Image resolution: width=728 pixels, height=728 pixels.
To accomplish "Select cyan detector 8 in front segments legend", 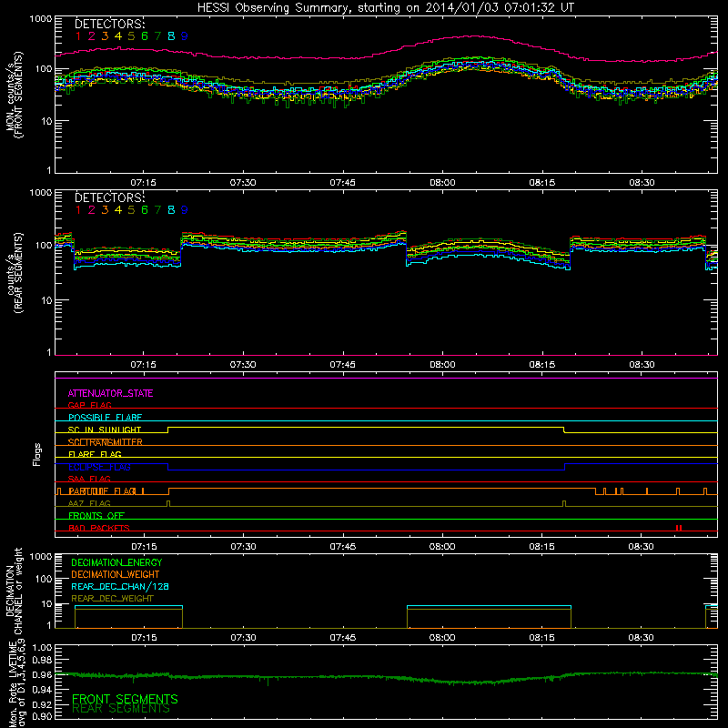I will pos(171,36).
